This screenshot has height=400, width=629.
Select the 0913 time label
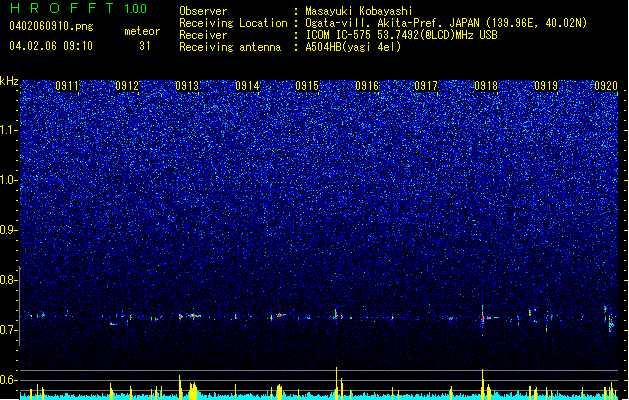[x=187, y=86]
